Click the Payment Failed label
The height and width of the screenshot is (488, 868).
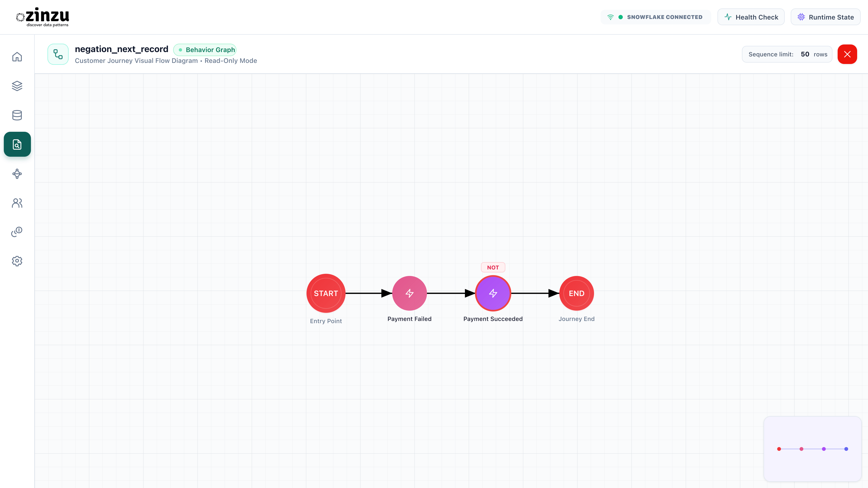click(x=409, y=319)
